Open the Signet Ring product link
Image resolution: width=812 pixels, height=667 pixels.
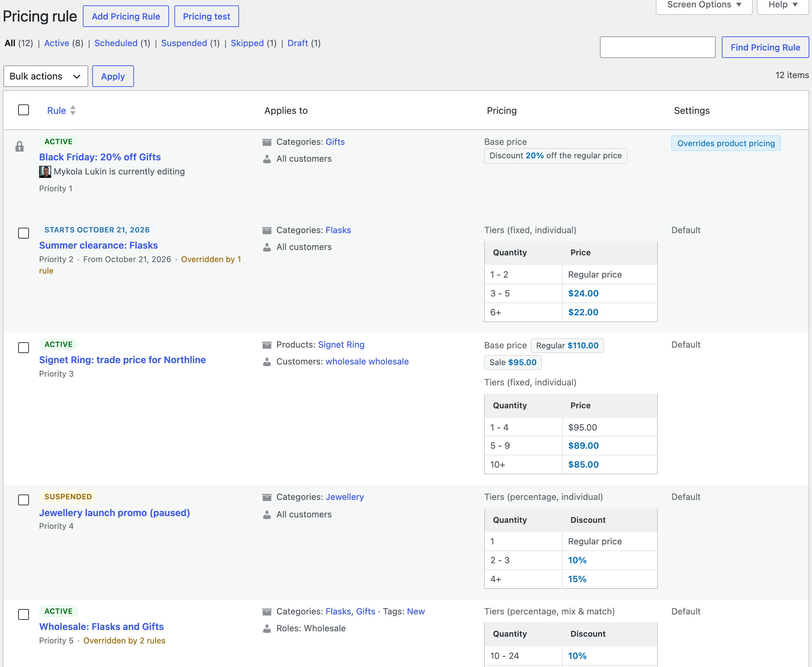point(341,345)
